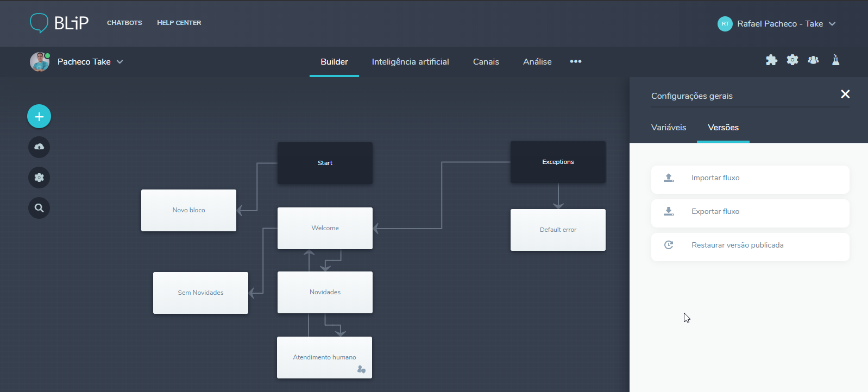The height and width of the screenshot is (392, 868).
Task: Open the search magnifier in sidebar
Action: 39,208
